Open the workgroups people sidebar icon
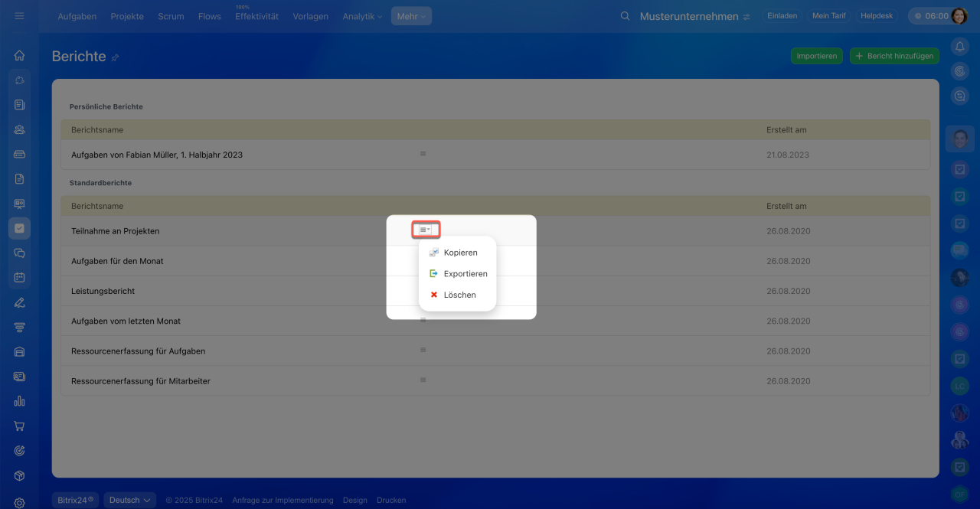Viewport: 980px width, 509px height. click(19, 129)
